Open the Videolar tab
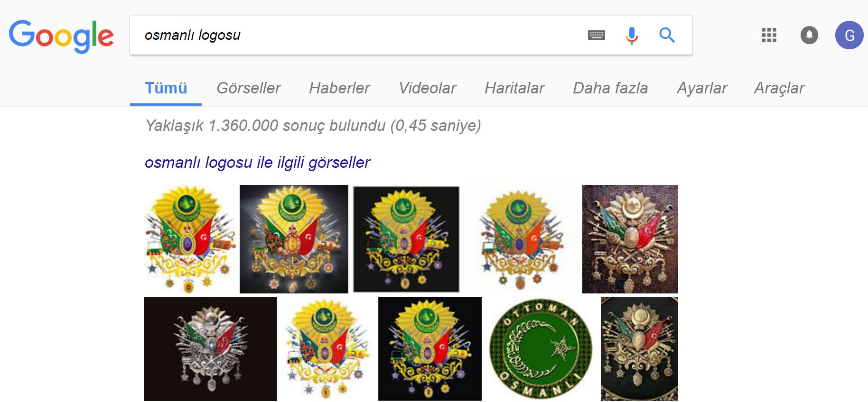868x402 pixels. pyautogui.click(x=428, y=88)
